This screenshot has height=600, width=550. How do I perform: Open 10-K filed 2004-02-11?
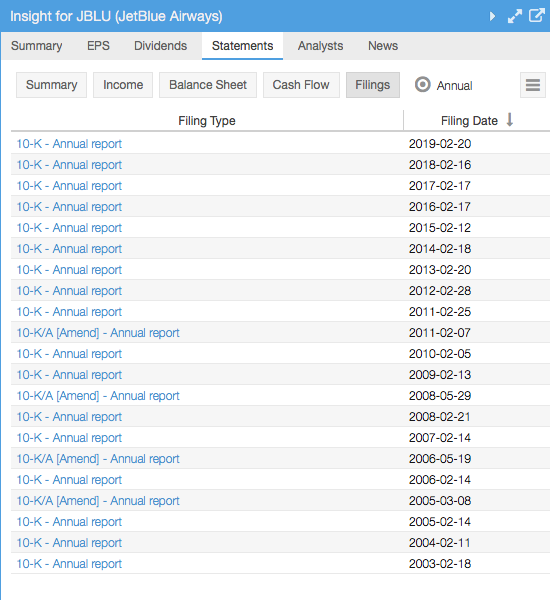69,543
